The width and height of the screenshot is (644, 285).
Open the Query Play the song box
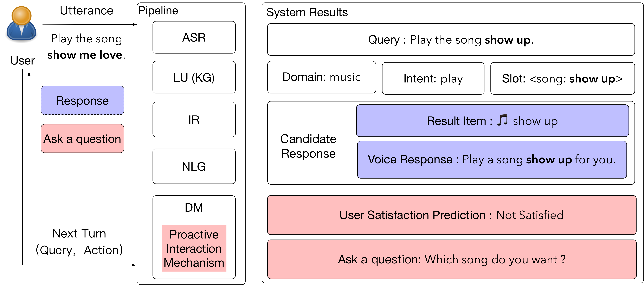451,39
